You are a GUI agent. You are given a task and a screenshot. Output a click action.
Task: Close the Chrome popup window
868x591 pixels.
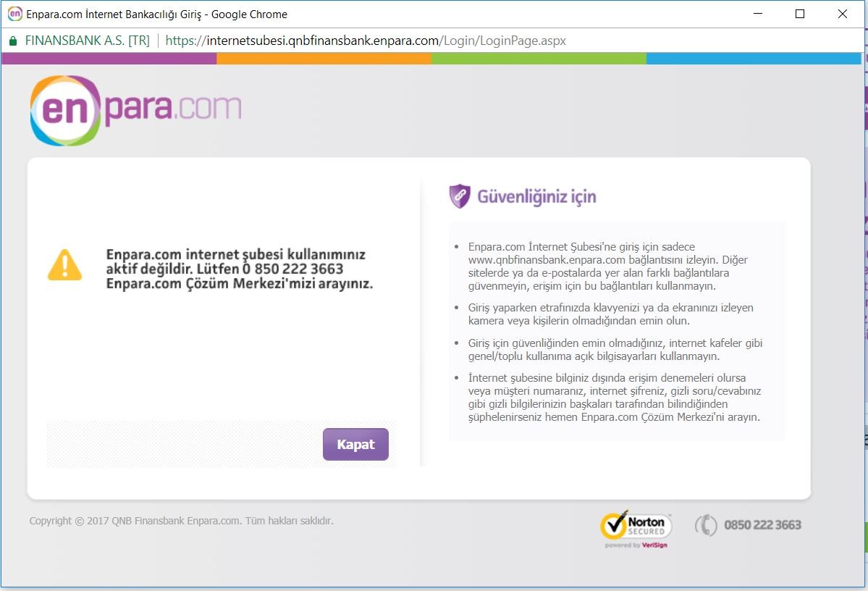842,14
